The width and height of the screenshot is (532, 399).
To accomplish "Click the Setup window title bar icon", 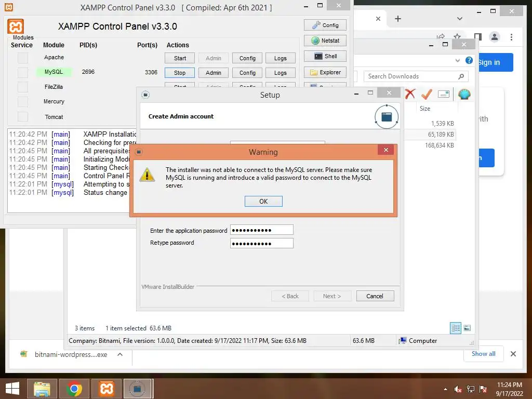I will (145, 95).
